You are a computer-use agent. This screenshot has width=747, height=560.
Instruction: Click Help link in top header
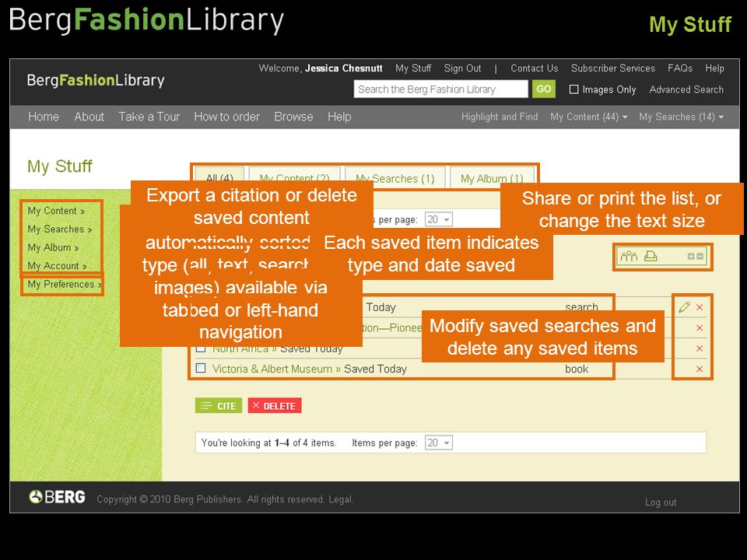714,68
